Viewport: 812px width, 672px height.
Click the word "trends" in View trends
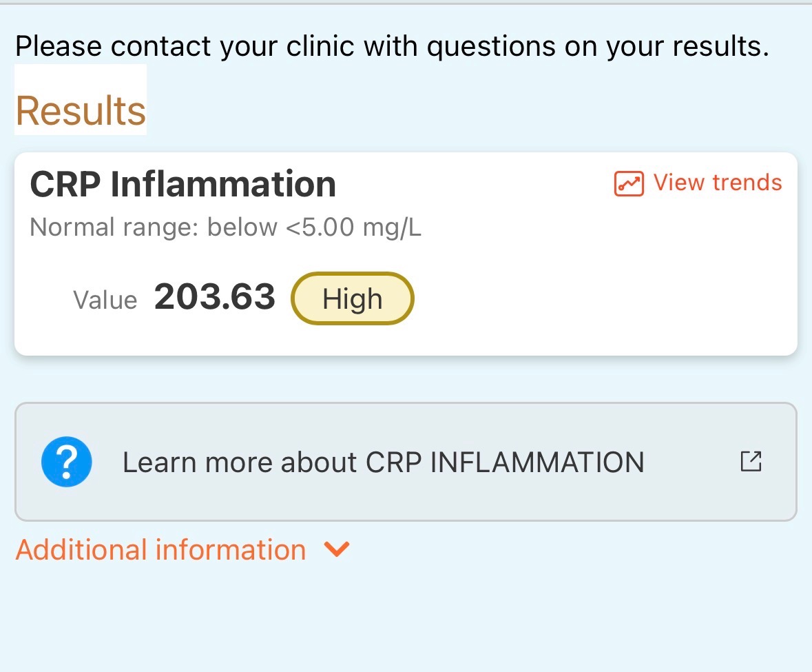(x=747, y=183)
